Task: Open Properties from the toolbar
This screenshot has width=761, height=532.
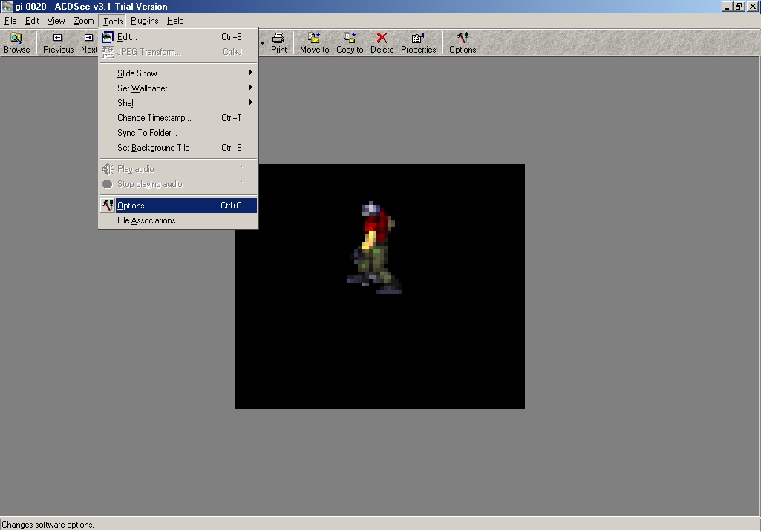Action: click(418, 43)
